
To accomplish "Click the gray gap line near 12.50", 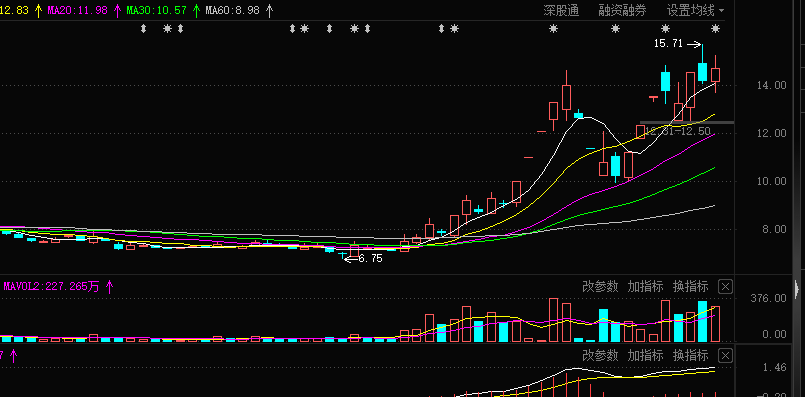I will pos(686,123).
